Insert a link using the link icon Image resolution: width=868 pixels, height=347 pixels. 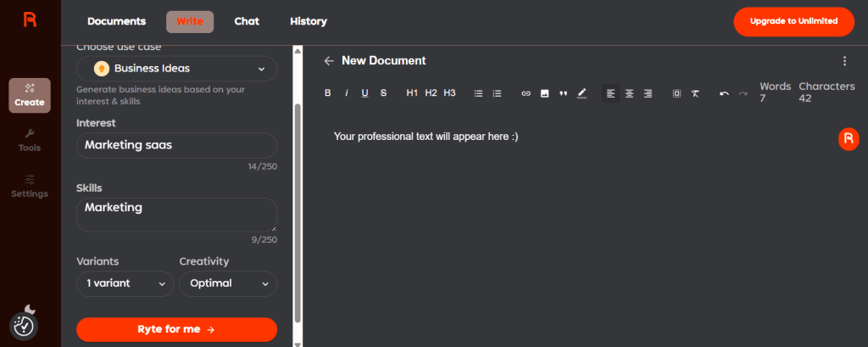[x=526, y=93]
